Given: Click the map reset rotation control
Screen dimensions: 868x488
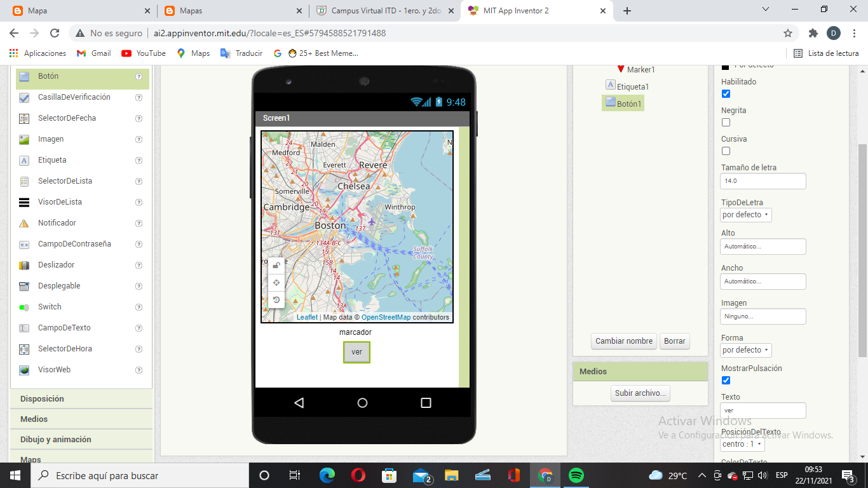Looking at the screenshot, I should coord(276,300).
